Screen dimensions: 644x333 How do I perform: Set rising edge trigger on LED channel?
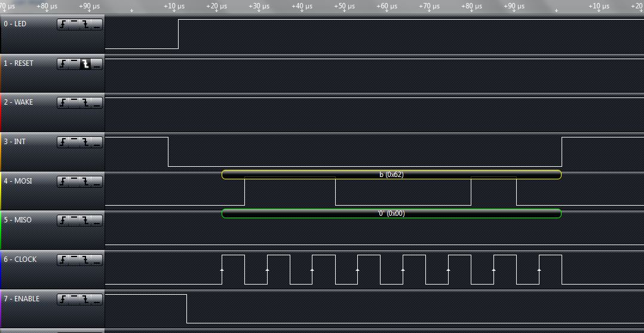62,25
